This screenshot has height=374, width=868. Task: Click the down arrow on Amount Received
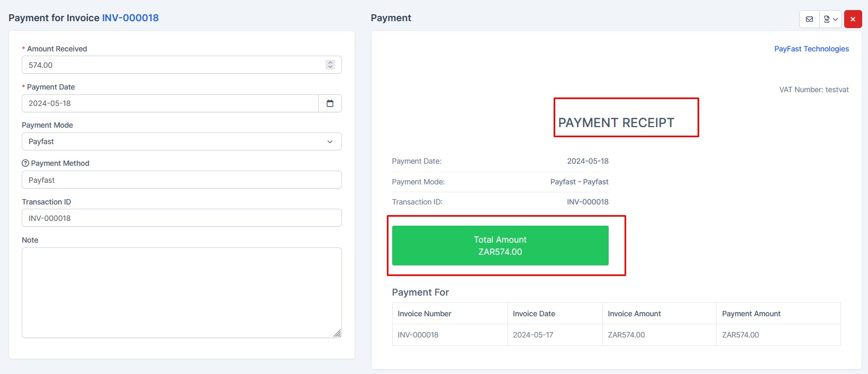330,67
